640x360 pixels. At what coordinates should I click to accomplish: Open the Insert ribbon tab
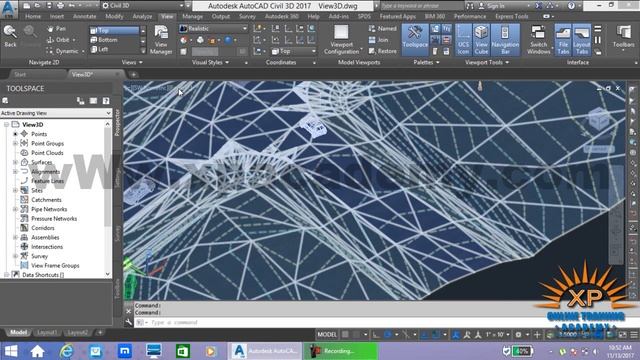pyautogui.click(x=57, y=16)
